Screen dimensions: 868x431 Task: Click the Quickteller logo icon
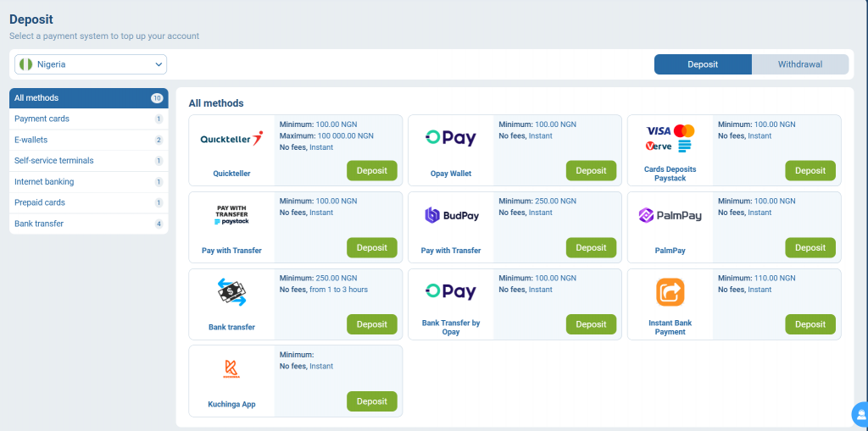(231, 138)
